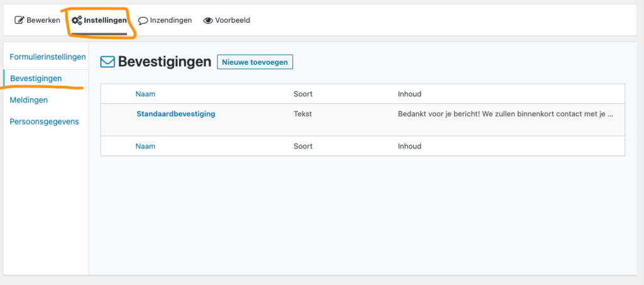Click the Soort column header
Viewport: 644px width, 285px height.
coord(303,94)
